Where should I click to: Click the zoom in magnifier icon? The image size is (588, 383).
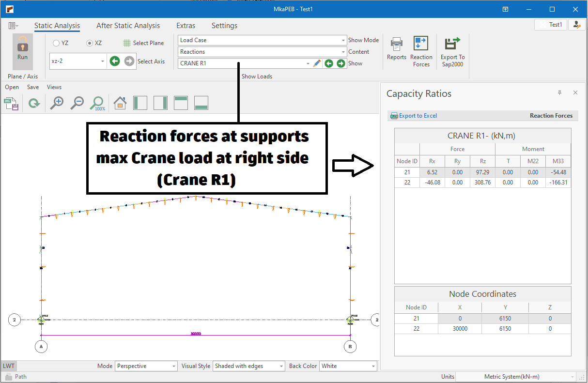tap(57, 103)
